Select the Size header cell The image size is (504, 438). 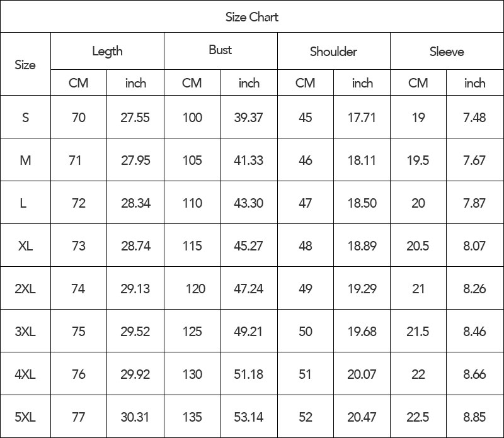click(x=25, y=64)
